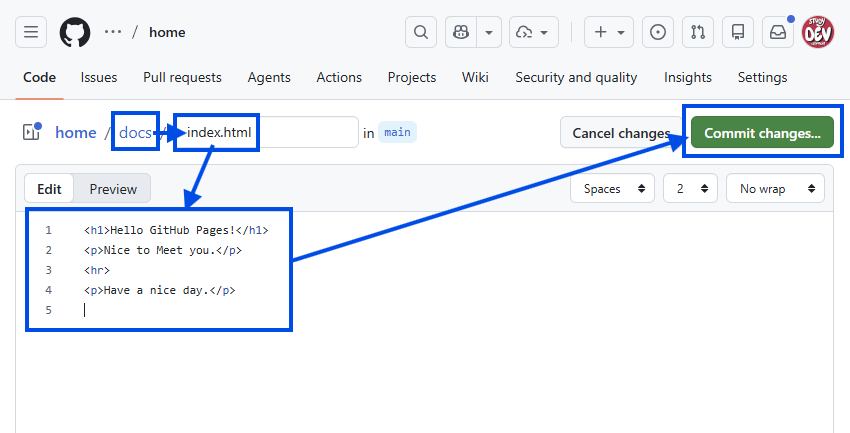Open the No wrap line-wrap dropdown
Viewport: 850px width, 433px height.
[x=775, y=189]
